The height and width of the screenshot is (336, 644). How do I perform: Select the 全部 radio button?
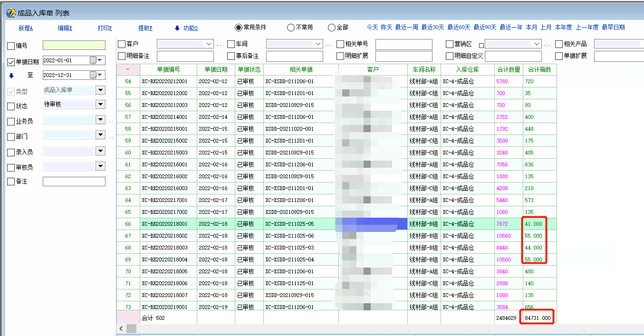[332, 28]
